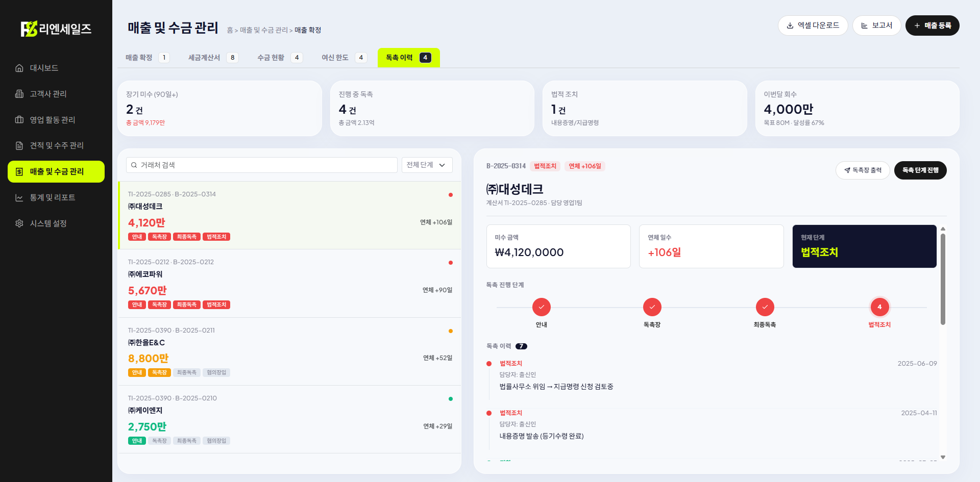Click the 독촉장 출력 button
This screenshot has height=482, width=980.
click(863, 170)
